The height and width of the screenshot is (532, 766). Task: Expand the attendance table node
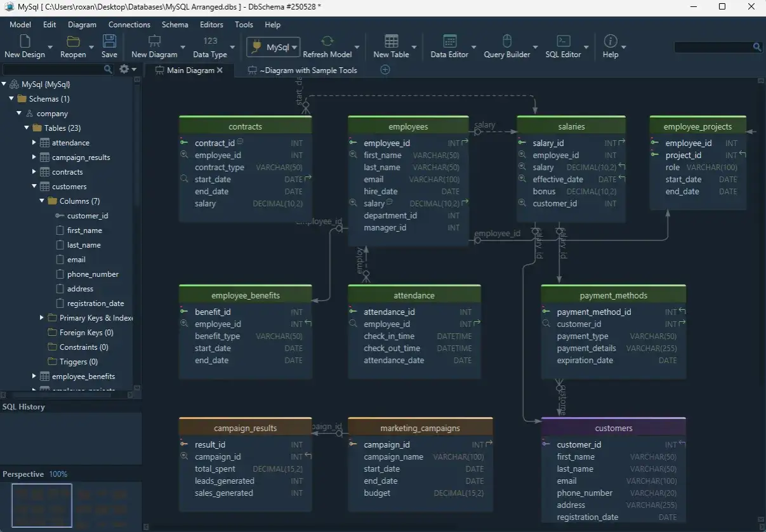pyautogui.click(x=34, y=143)
